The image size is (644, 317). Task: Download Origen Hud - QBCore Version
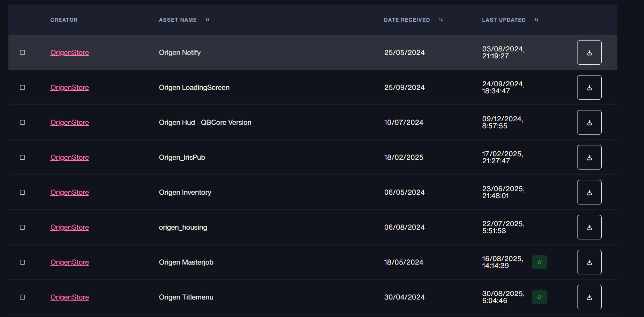click(x=589, y=122)
